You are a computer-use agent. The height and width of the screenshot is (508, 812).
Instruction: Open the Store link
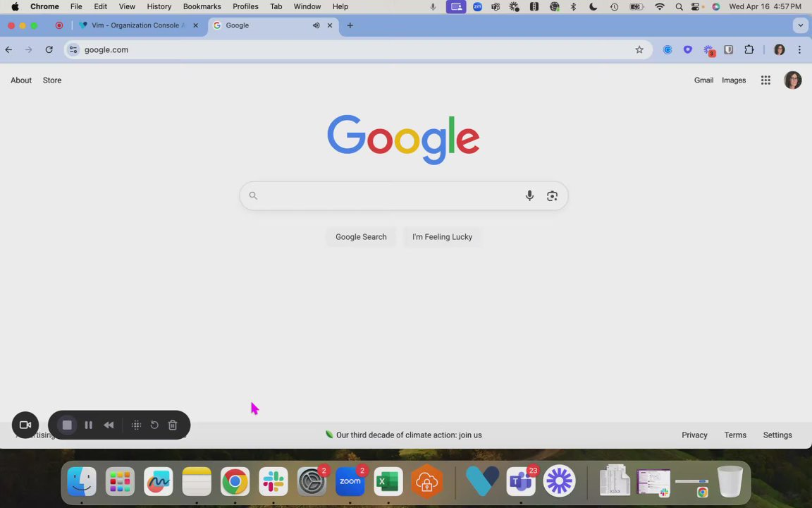pos(51,80)
